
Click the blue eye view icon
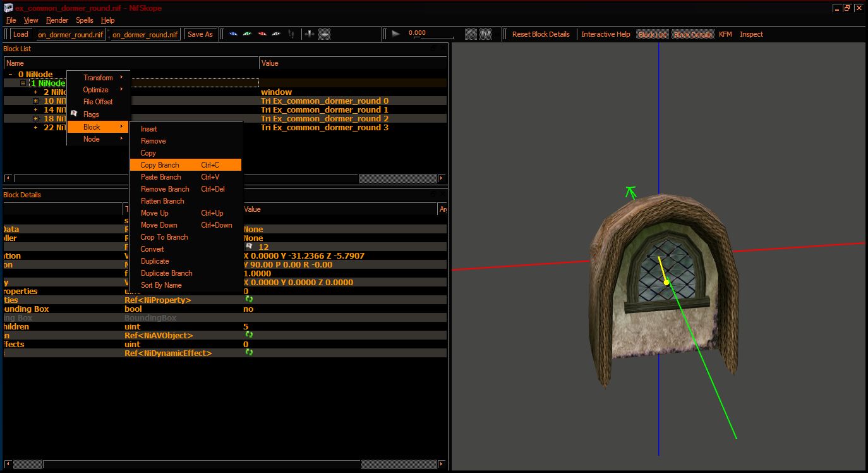point(233,34)
